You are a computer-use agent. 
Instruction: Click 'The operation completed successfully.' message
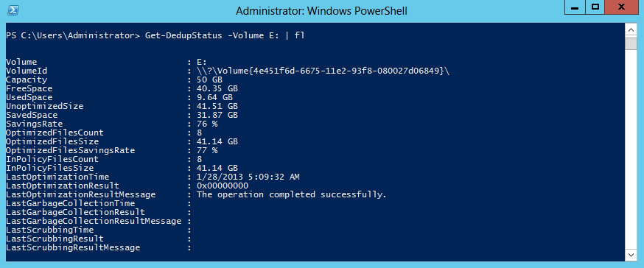point(292,195)
